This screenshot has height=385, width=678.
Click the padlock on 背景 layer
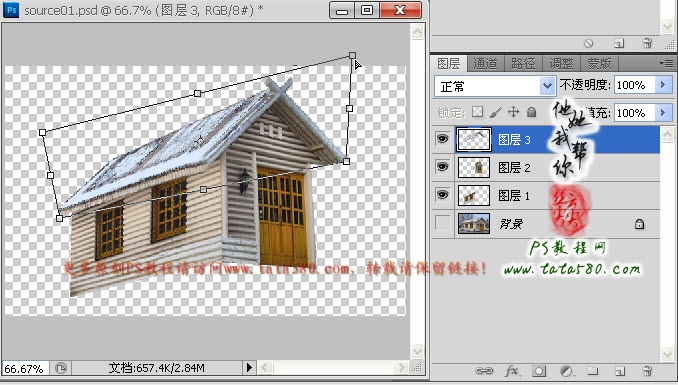coord(639,224)
